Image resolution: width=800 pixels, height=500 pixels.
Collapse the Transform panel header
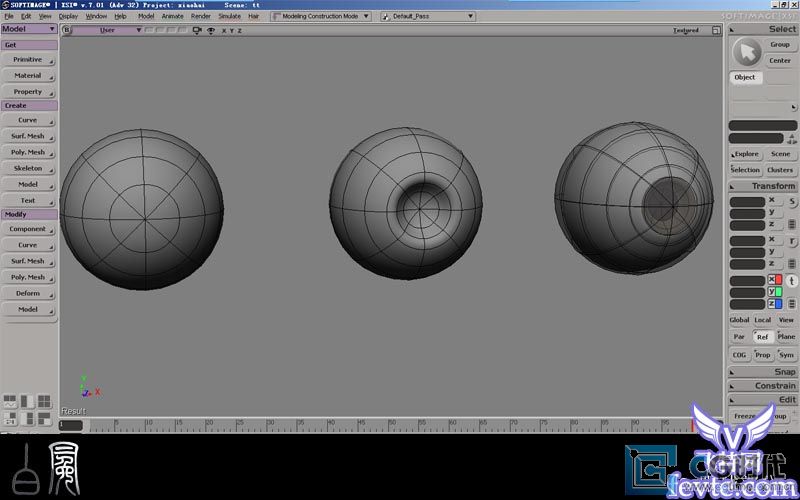point(763,186)
